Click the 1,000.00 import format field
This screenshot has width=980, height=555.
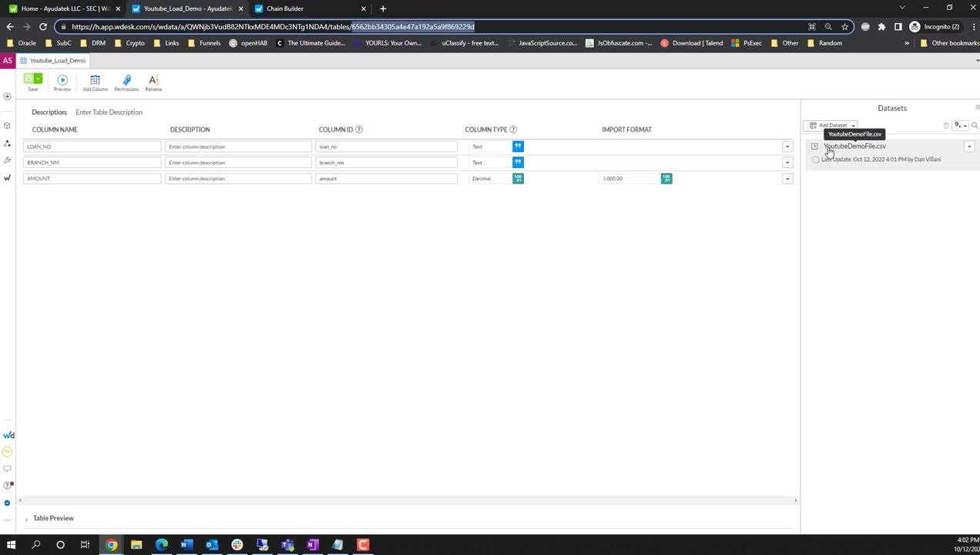tap(629, 179)
